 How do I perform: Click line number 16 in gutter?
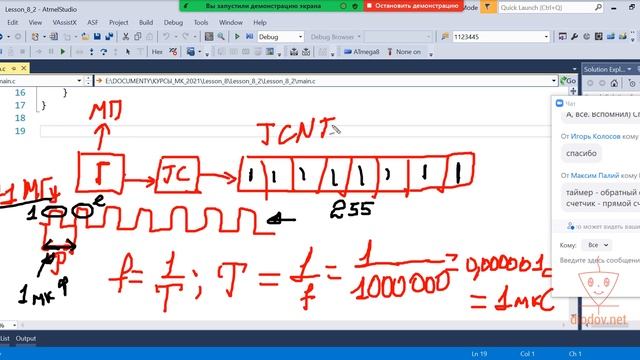(x=20, y=93)
